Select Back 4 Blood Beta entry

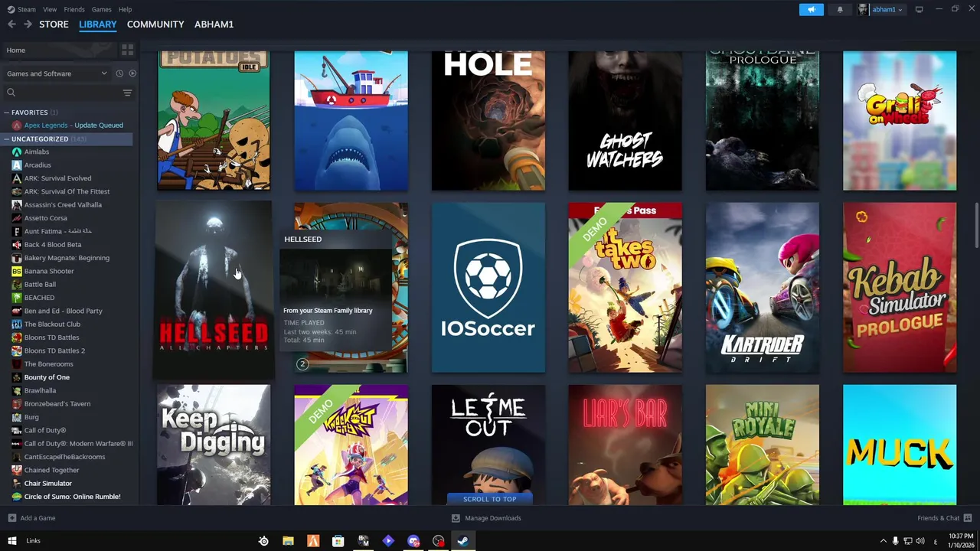[x=52, y=245]
